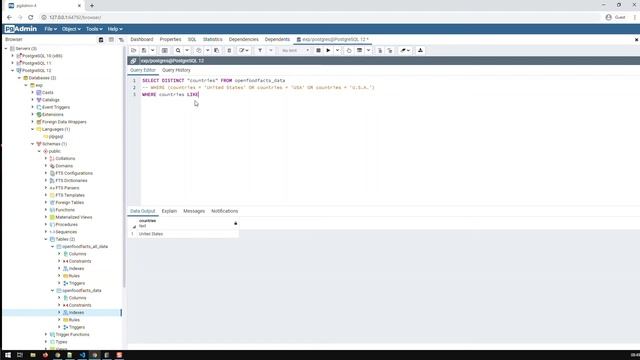
Task: Click the Task View taskbar icon
Action: 20,355
